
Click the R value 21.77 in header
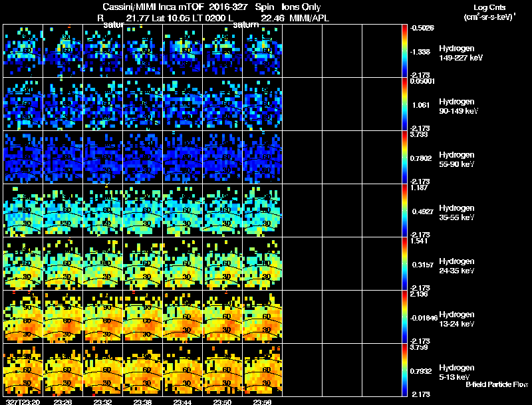(138, 18)
